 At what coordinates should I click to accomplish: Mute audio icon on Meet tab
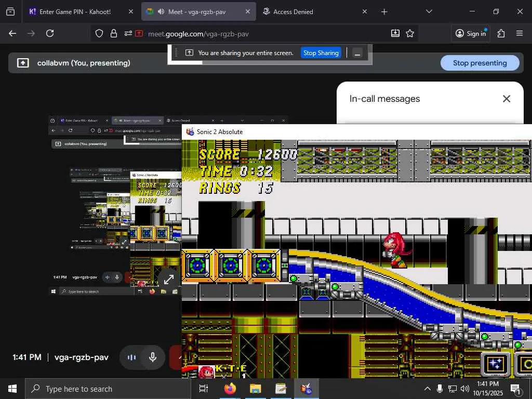click(x=161, y=11)
